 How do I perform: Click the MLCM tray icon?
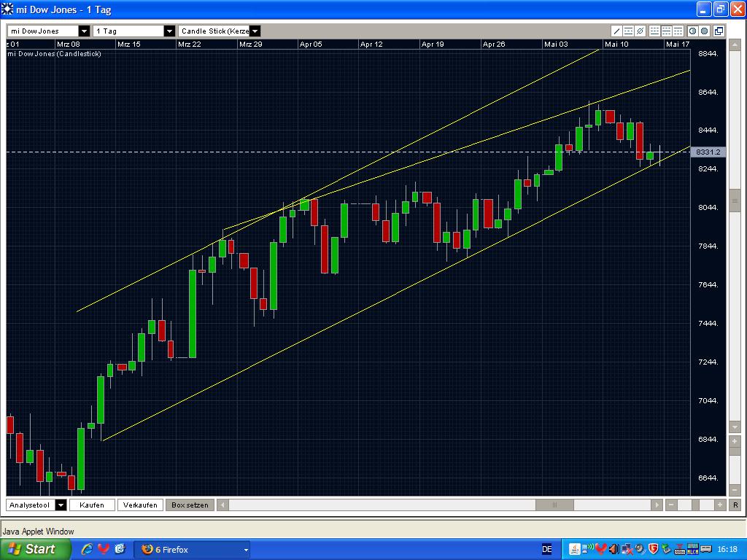pyautogui.click(x=693, y=549)
